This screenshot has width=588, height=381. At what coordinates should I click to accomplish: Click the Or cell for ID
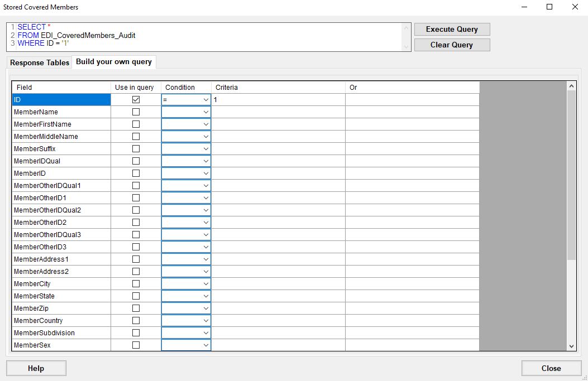[x=412, y=100]
